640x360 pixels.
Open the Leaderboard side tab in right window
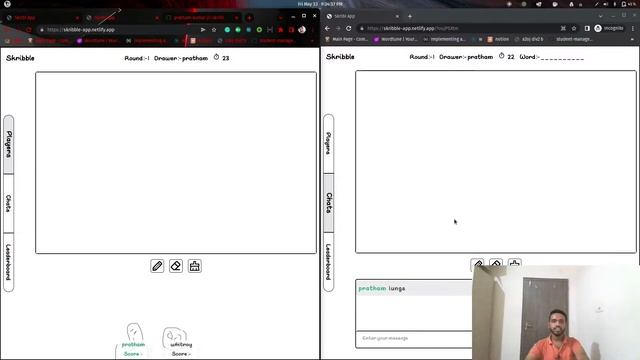[x=329, y=262]
